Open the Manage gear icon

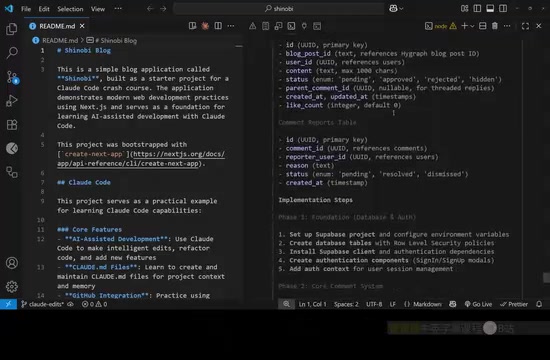[12, 287]
